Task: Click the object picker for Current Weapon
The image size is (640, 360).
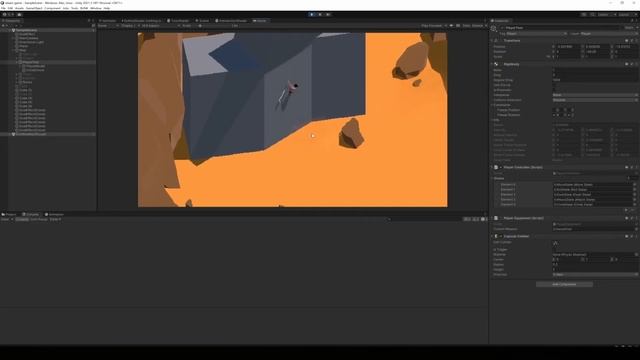Action: [636, 229]
